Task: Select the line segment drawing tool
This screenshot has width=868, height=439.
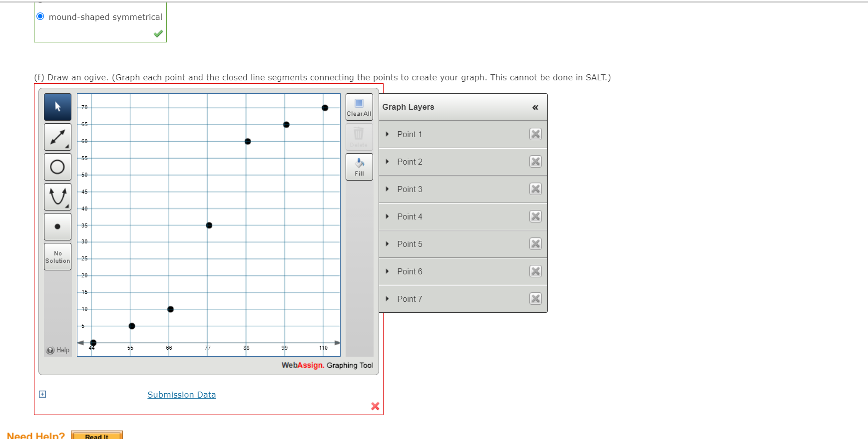Action: click(x=57, y=137)
